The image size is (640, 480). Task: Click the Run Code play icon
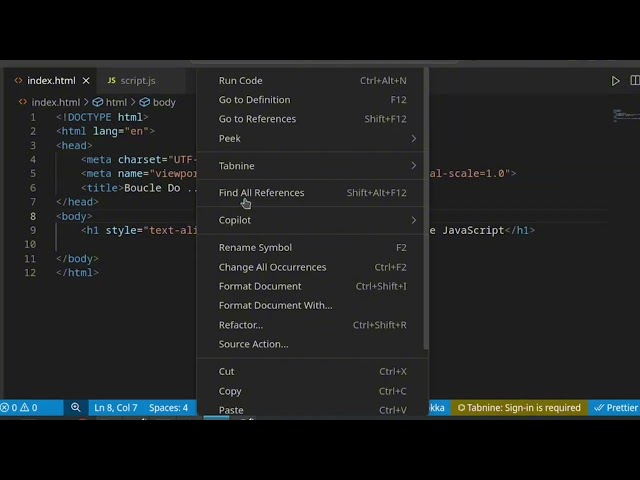(x=615, y=81)
